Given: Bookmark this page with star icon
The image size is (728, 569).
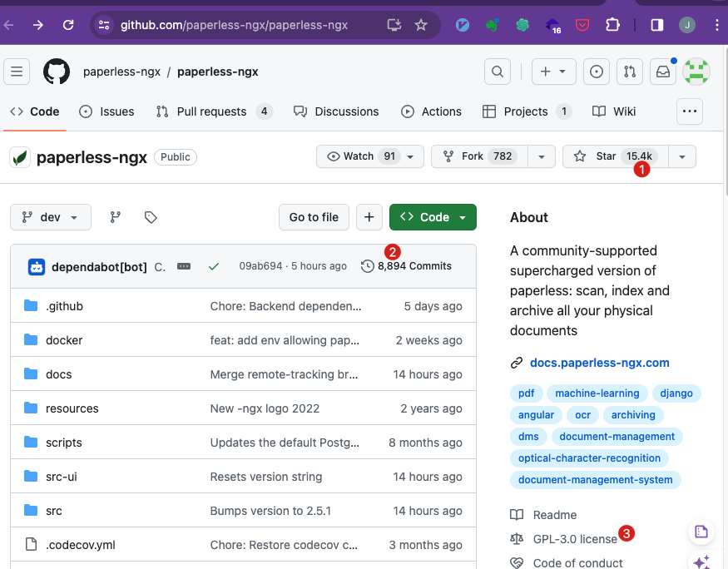Looking at the screenshot, I should (x=421, y=25).
